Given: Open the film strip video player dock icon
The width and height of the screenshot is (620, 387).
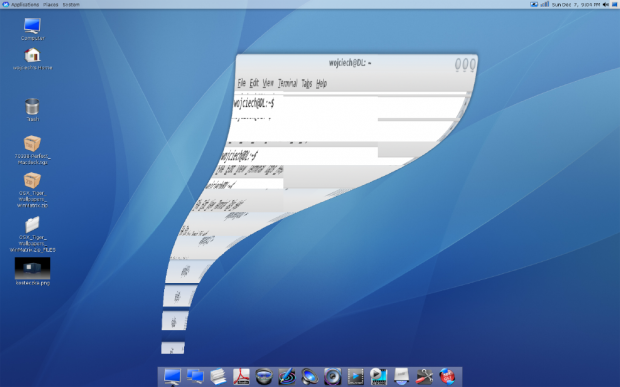Looking at the screenshot, I should (x=355, y=376).
